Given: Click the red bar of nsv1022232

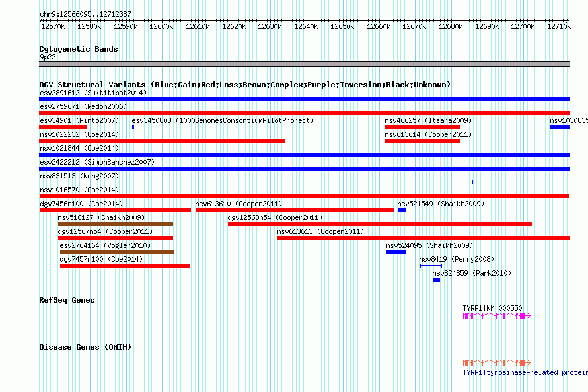Looking at the screenshot, I should click(x=162, y=141).
